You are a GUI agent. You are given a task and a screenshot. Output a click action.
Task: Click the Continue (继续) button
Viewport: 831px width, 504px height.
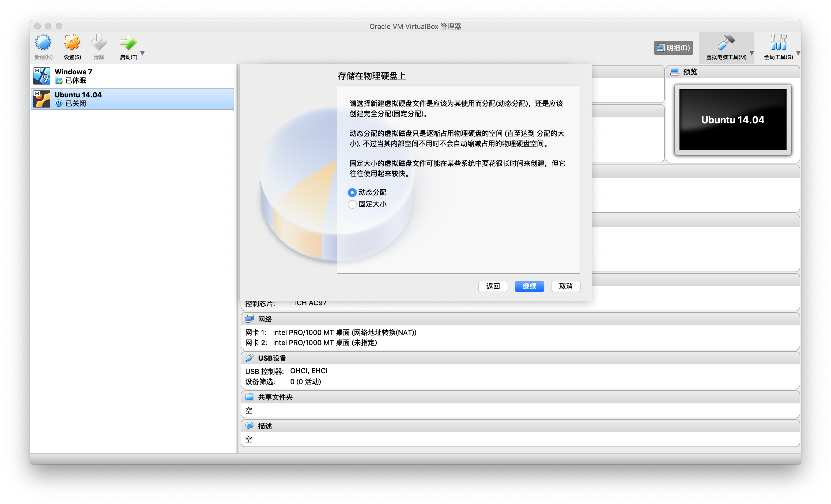click(530, 286)
